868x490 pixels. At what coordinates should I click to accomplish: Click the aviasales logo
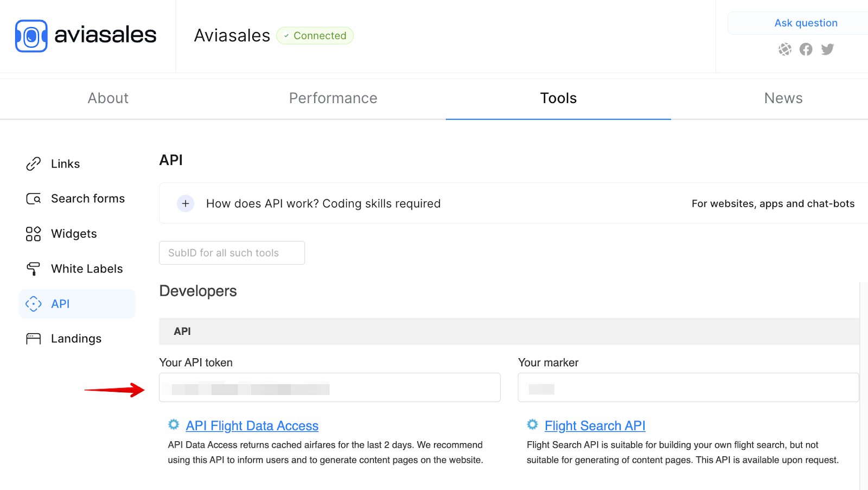point(85,36)
